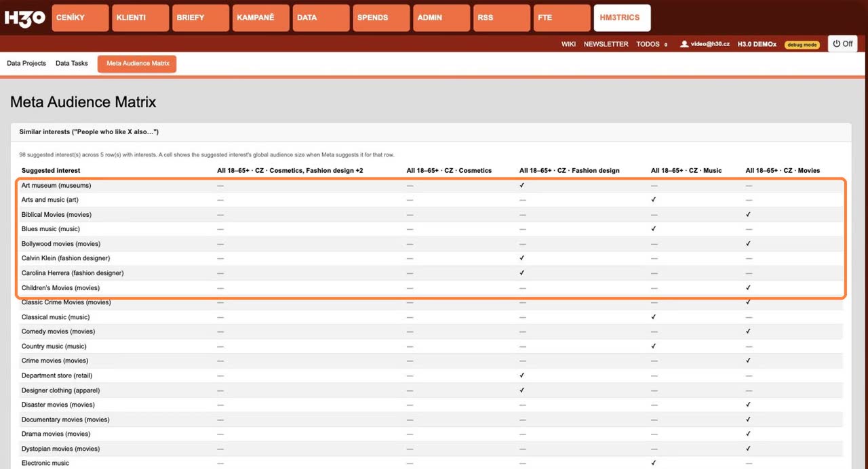
Task: Open the CENÍKY tab
Action: click(x=80, y=18)
